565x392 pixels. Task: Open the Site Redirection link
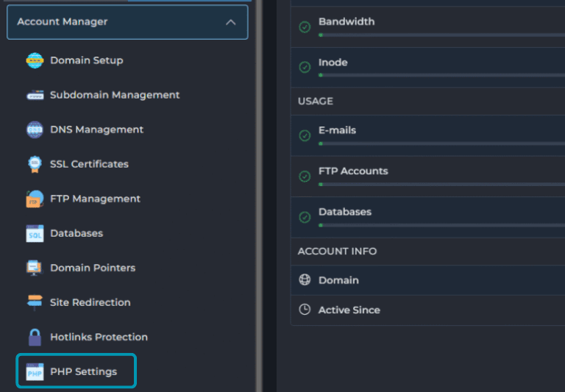coord(90,302)
